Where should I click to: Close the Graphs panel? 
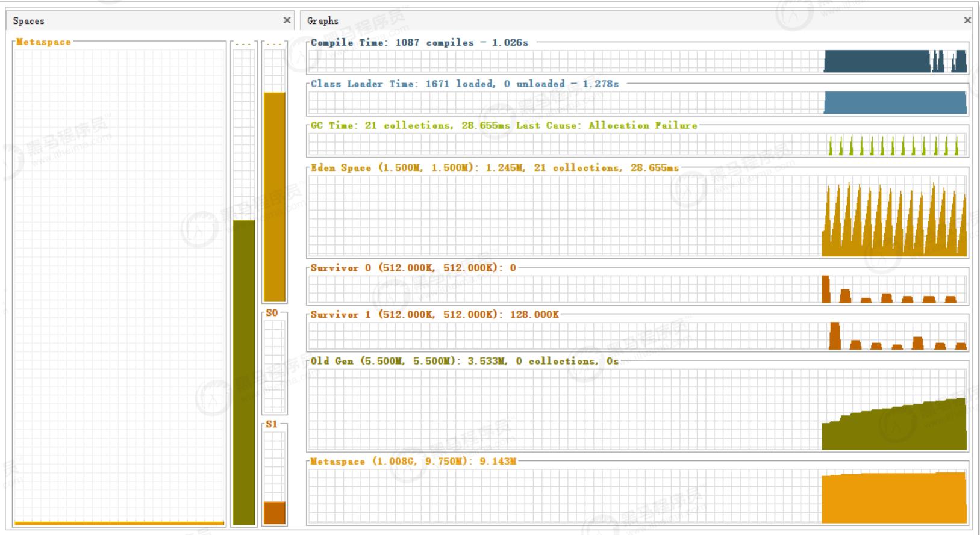pos(967,20)
